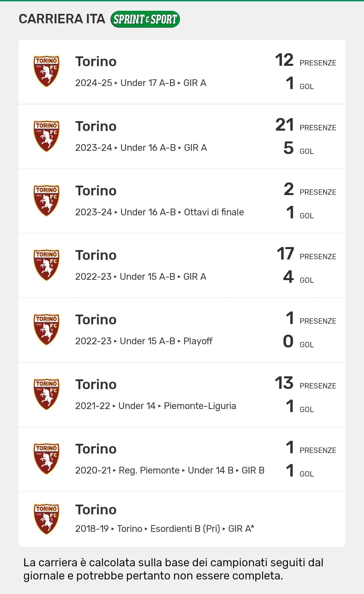Click the Sprint e Sport logo badge
The image size is (364, 594).
(145, 19)
